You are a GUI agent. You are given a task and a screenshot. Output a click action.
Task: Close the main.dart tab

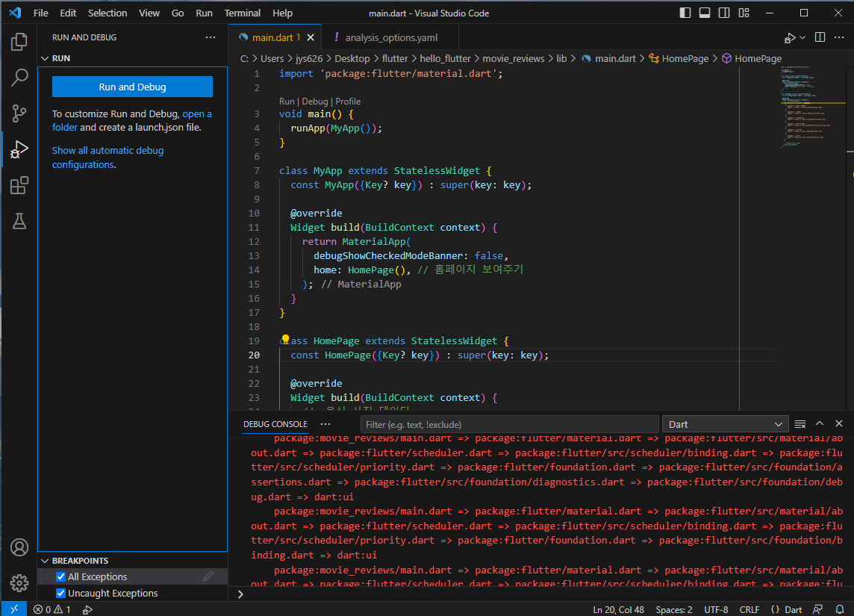coord(311,37)
